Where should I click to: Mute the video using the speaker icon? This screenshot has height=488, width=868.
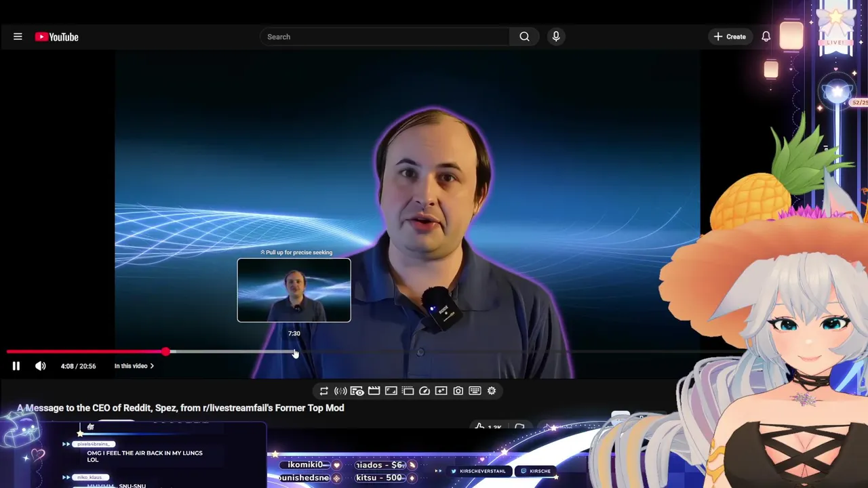point(41,366)
